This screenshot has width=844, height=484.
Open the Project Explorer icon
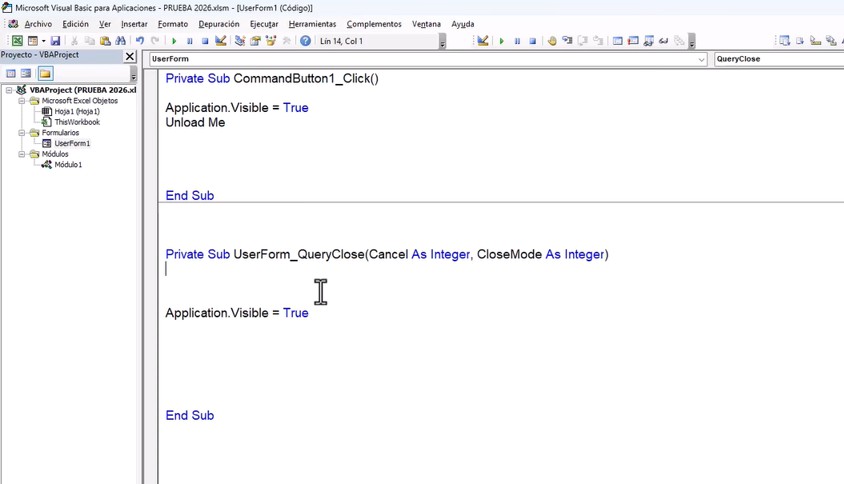(x=240, y=41)
